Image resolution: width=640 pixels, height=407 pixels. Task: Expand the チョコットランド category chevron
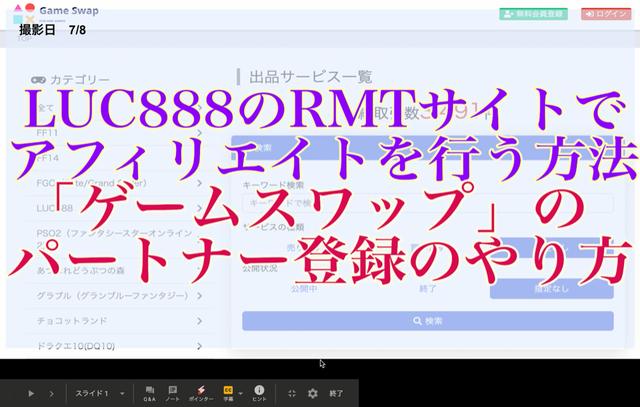click(199, 321)
